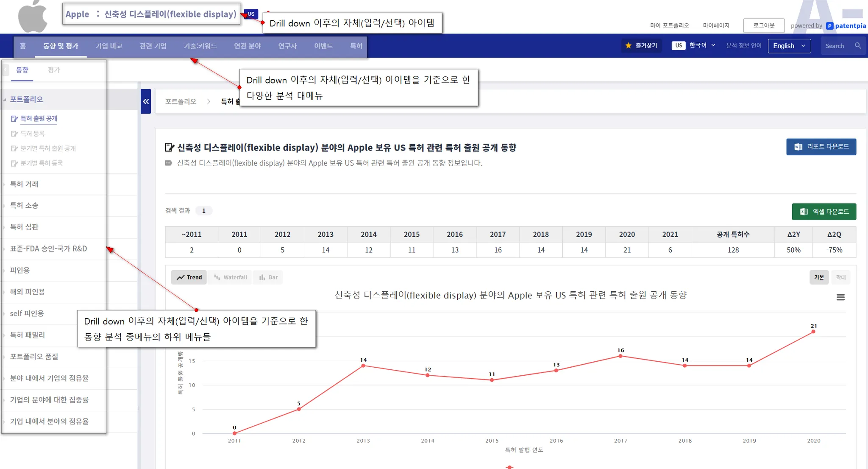Select 특허 등록 in the sidebar
868x469 pixels.
pyautogui.click(x=32, y=134)
